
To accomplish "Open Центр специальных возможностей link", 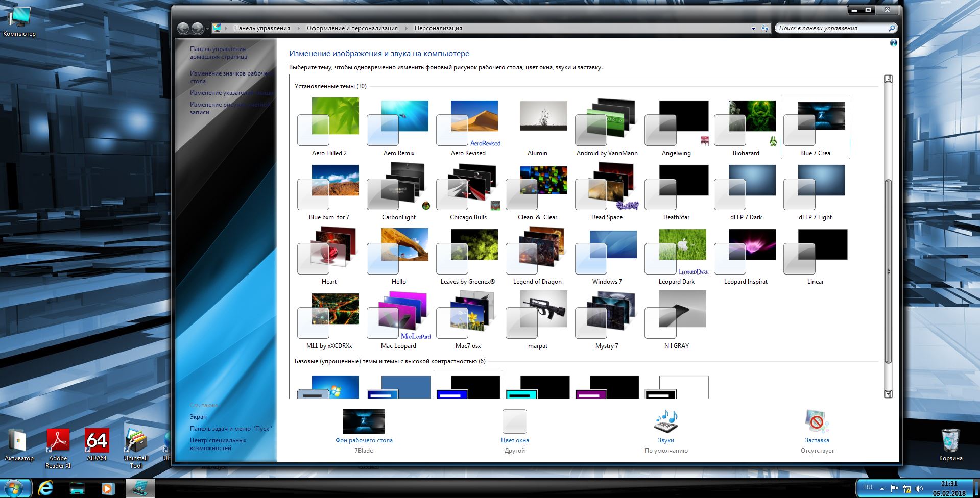I will (x=218, y=444).
